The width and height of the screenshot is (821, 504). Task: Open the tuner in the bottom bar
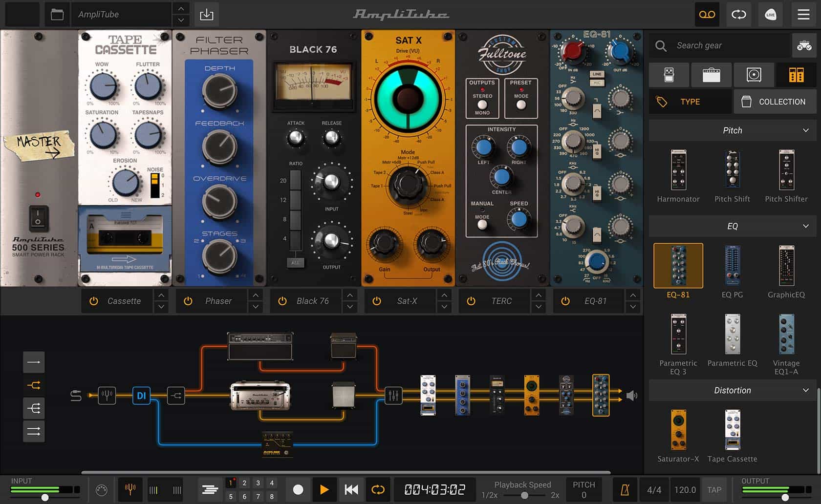pos(130,489)
